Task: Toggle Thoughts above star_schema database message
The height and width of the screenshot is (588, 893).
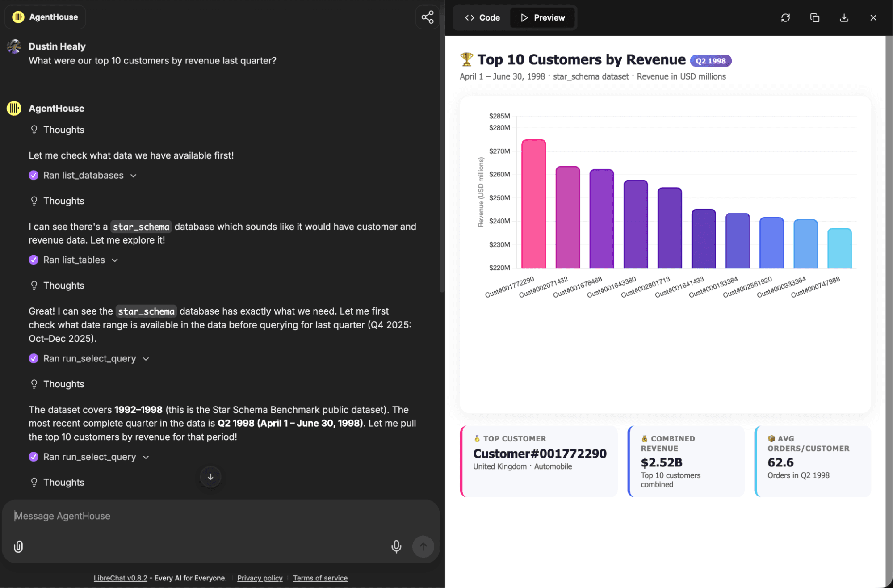Action: (x=63, y=201)
